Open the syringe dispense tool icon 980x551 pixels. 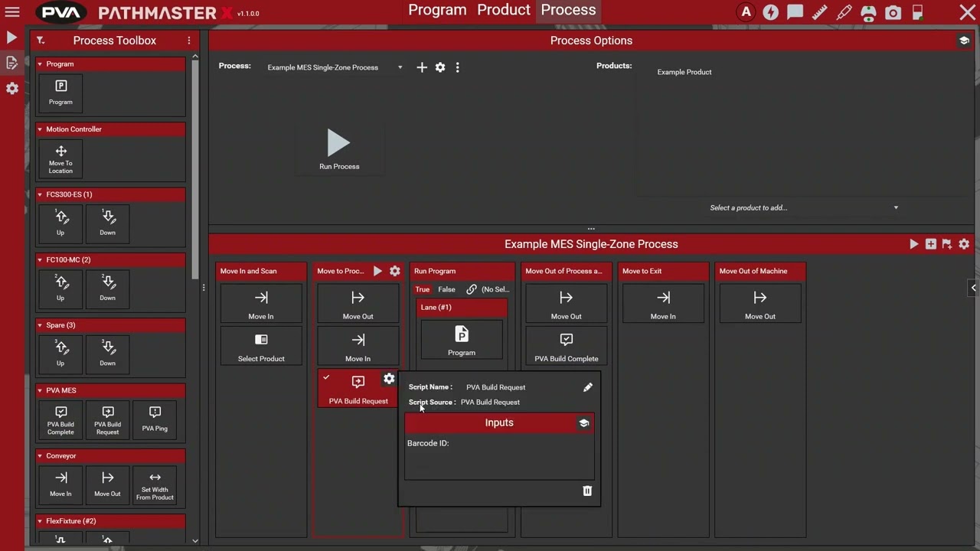pyautogui.click(x=844, y=12)
